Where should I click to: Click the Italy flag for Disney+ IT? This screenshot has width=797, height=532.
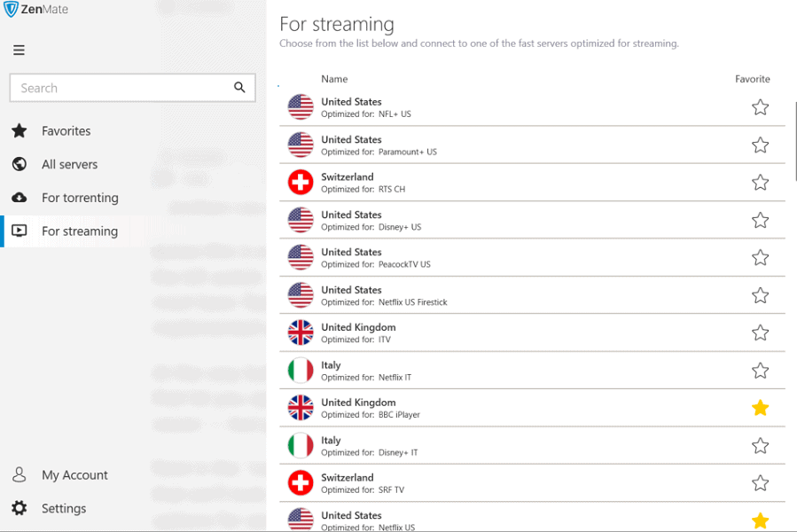301,445
